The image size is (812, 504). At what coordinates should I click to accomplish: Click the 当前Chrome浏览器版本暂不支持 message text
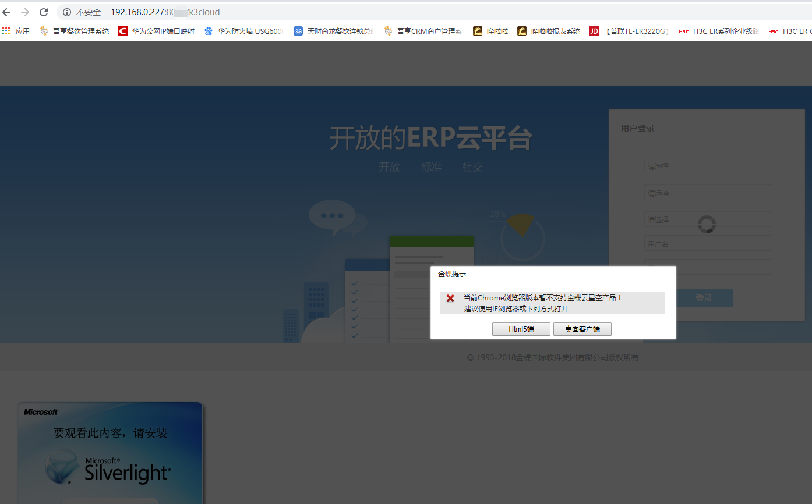click(x=543, y=298)
